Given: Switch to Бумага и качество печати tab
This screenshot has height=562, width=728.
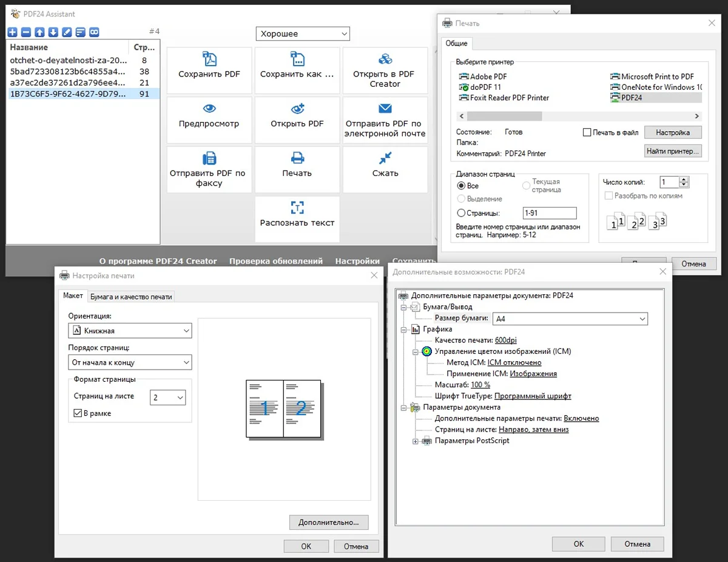Looking at the screenshot, I should 132,297.
